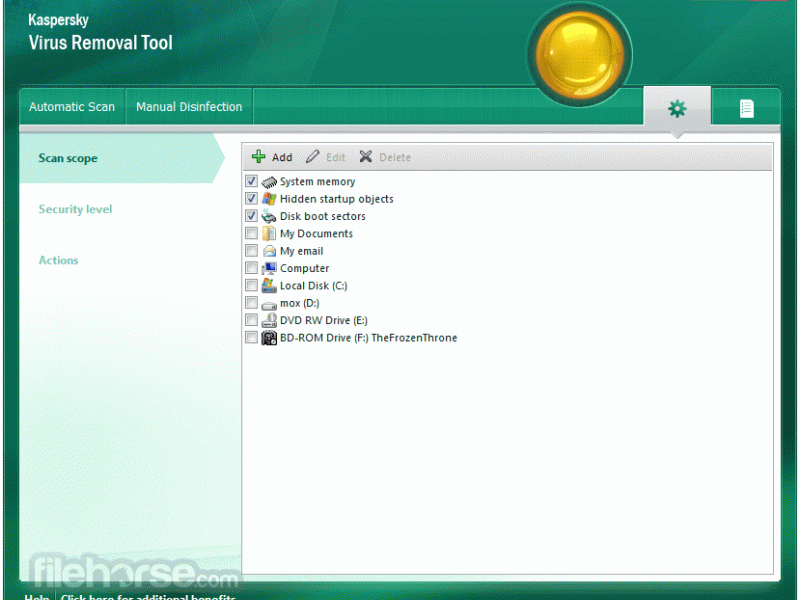The height and width of the screenshot is (600, 800).
Task: Click the mox (D:) drive icon
Action: 269,305
